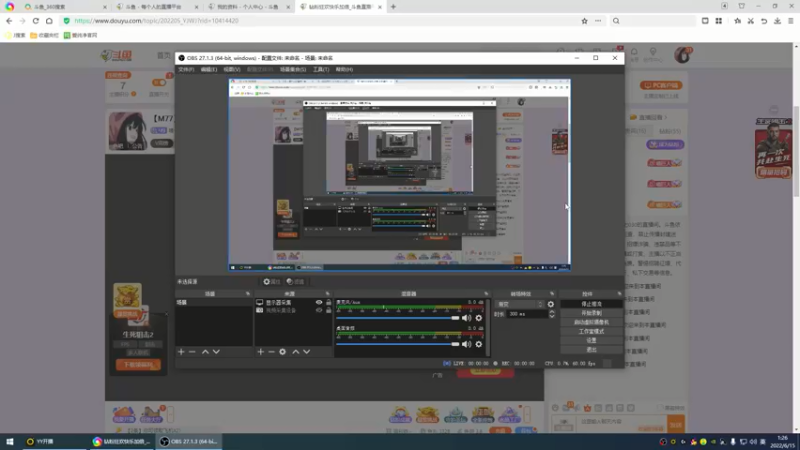Add a new scene with the plus icon in the Scenes panel
This screenshot has height=450, width=800.
(x=181, y=352)
